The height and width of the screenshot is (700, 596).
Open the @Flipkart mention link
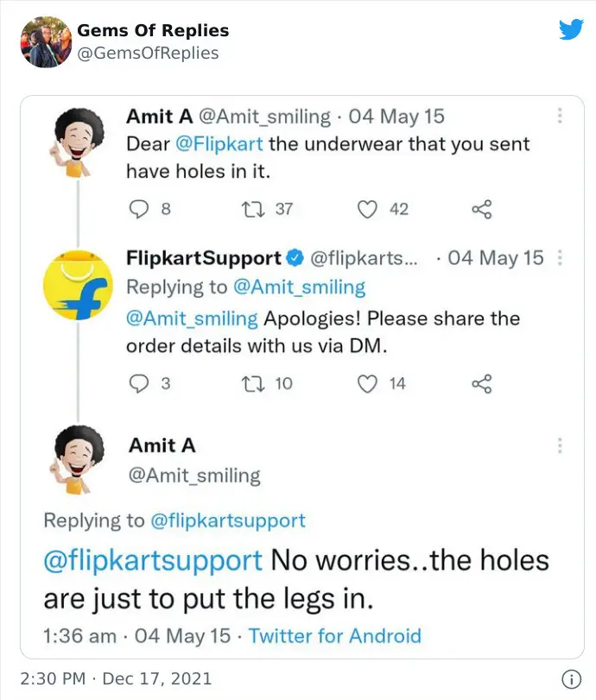tap(219, 144)
